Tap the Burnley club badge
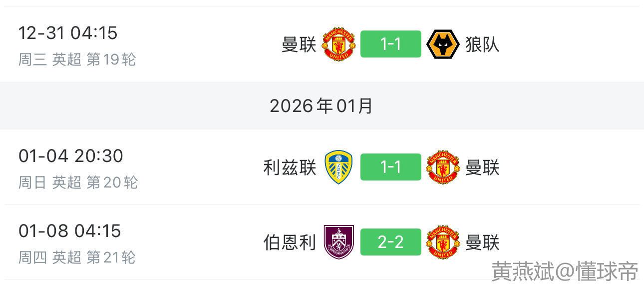Viewport: 644px width, 289px height. [x=338, y=242]
